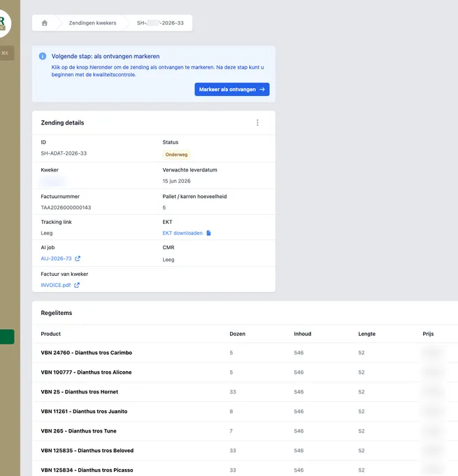
Task: Click the Lengte value 52 in Hornet row
Action: (362, 392)
